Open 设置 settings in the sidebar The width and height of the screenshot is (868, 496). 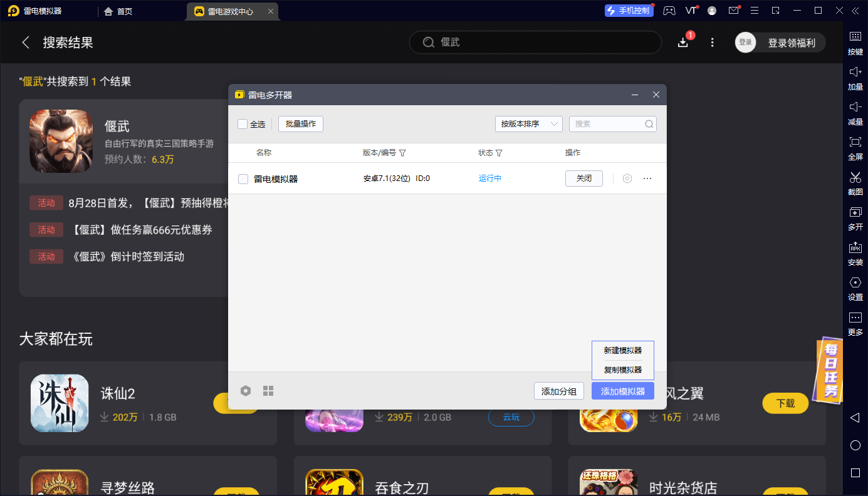[855, 287]
